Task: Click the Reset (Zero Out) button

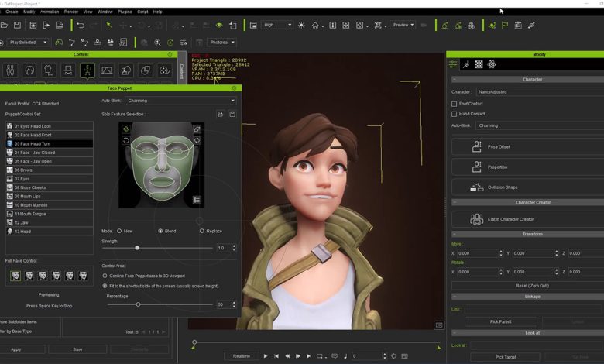Action: coord(532,287)
